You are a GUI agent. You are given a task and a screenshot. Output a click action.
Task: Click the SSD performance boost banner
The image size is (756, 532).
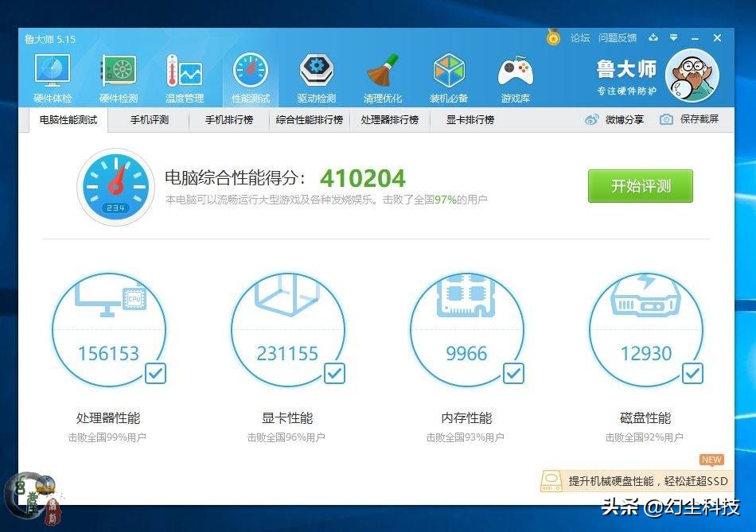637,480
